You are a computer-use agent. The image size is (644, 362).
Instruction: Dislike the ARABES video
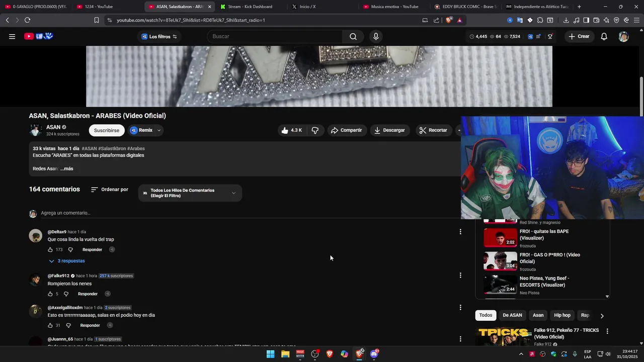[315, 130]
